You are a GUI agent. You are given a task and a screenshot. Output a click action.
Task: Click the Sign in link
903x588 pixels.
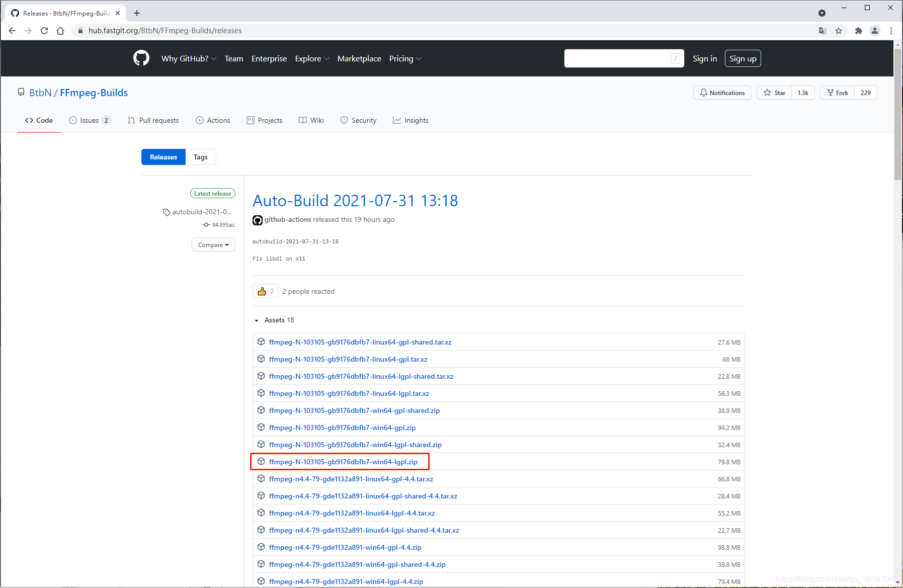(x=705, y=58)
